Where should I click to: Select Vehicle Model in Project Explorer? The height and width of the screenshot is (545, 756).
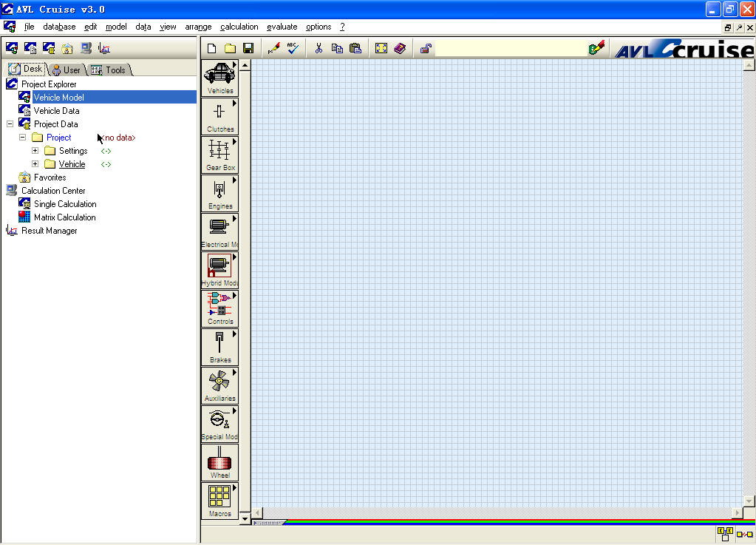coord(58,98)
